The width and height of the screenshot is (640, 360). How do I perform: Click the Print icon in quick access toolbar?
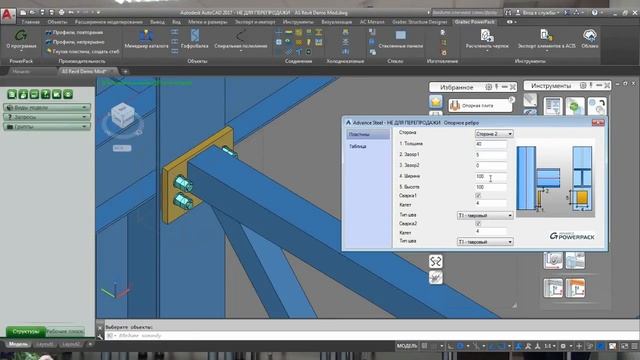point(61,13)
